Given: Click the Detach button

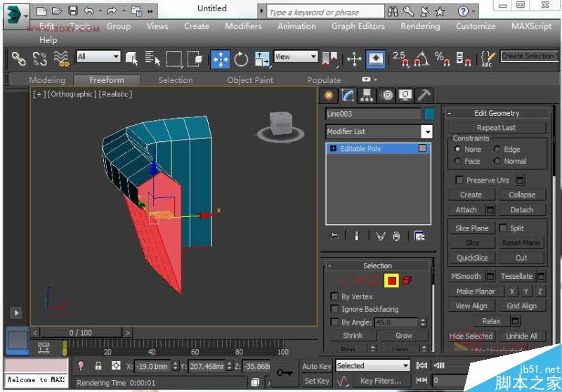Looking at the screenshot, I should [x=521, y=209].
